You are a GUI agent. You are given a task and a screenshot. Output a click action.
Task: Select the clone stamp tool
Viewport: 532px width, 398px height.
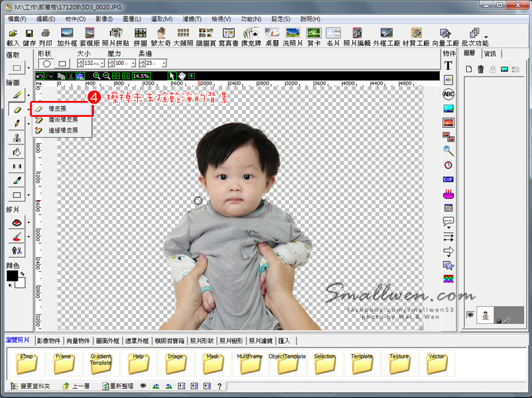pyautogui.click(x=16, y=138)
